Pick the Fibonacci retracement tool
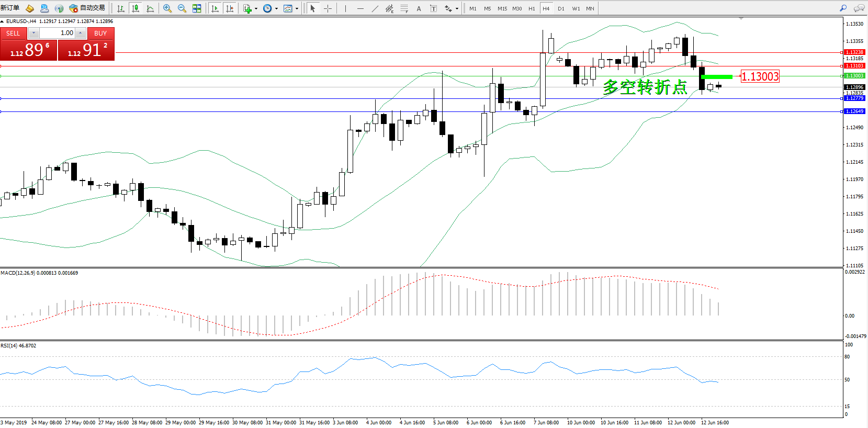This screenshot has height=428, width=868. point(404,8)
